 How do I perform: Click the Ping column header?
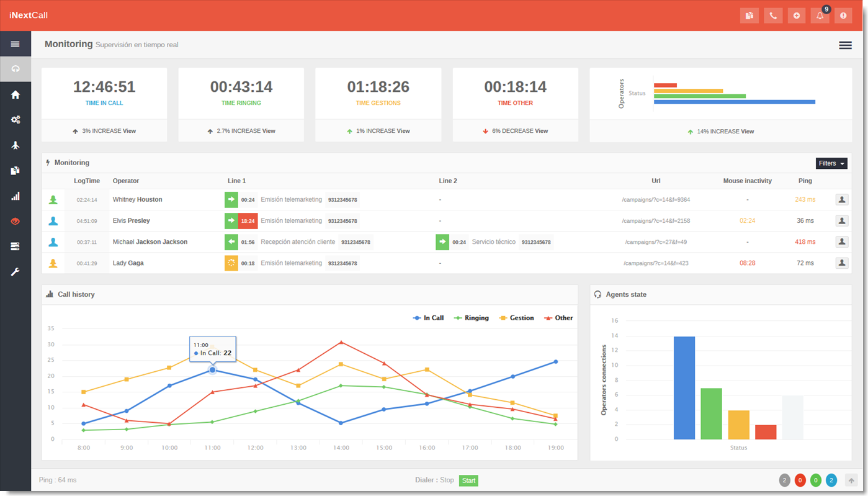[x=805, y=181]
